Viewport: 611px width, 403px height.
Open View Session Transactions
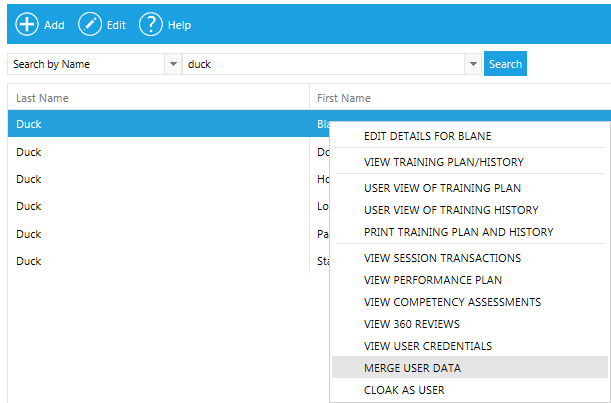442,258
